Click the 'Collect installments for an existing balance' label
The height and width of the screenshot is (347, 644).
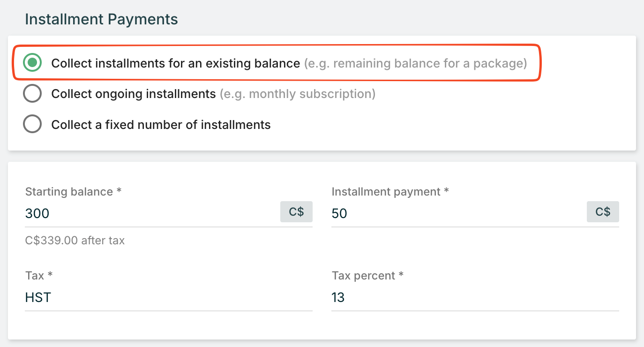[175, 63]
